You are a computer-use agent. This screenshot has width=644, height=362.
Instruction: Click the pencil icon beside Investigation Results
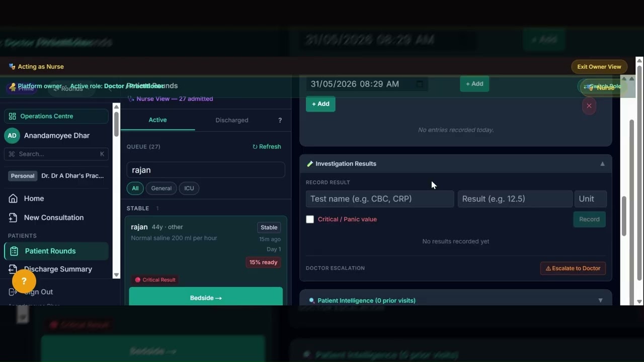[310, 164]
